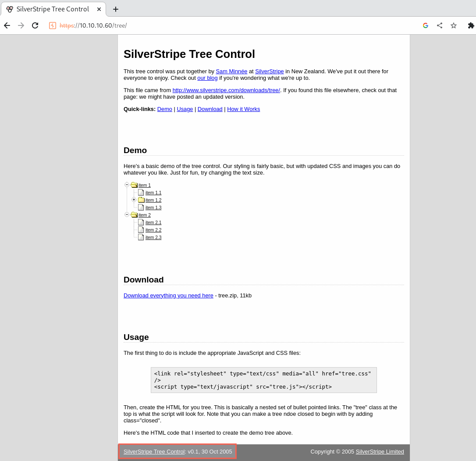Screen dimensions: 476x461
Task: Close the SilverStripe Tree Control tab
Action: point(99,9)
